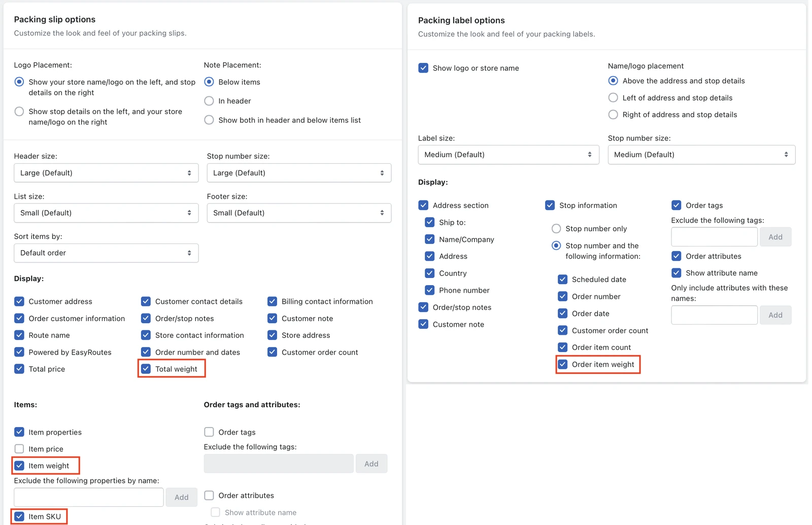
Task: Select 'Stop number only' radio
Action: [x=556, y=229]
